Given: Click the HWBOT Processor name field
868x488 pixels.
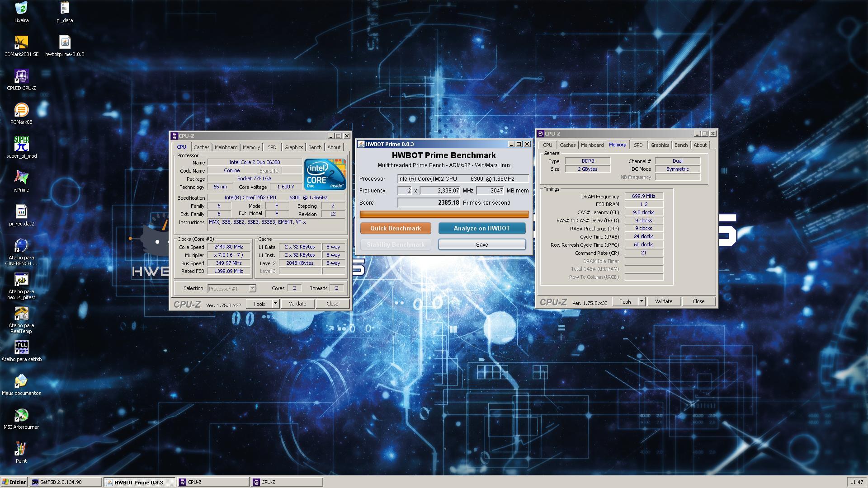Looking at the screenshot, I should (463, 179).
